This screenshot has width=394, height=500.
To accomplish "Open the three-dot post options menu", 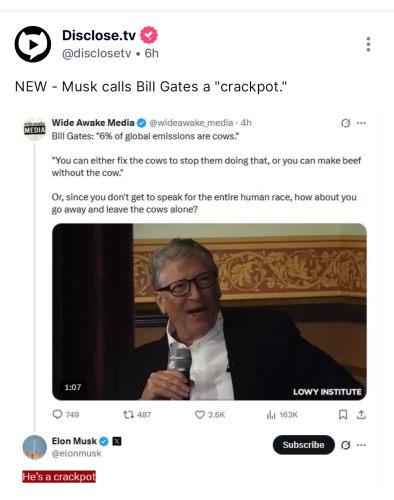I will (x=368, y=44).
